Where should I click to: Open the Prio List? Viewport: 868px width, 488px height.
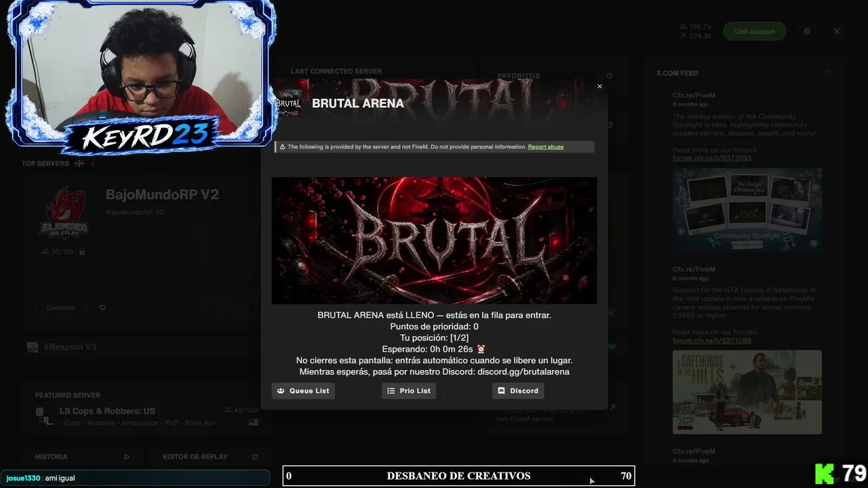tap(409, 391)
